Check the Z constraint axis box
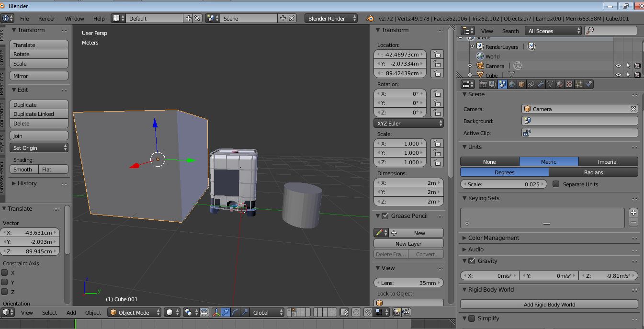 click(x=5, y=292)
